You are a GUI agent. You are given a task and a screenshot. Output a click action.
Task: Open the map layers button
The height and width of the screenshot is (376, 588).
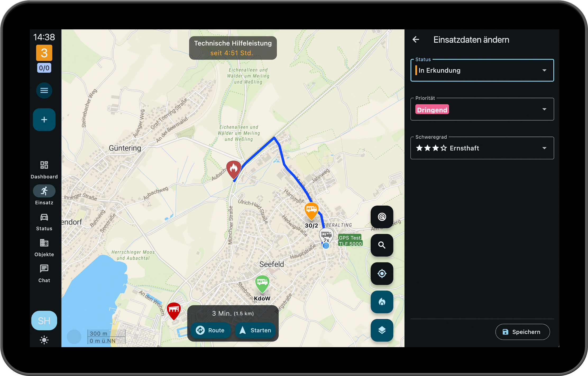click(x=382, y=330)
